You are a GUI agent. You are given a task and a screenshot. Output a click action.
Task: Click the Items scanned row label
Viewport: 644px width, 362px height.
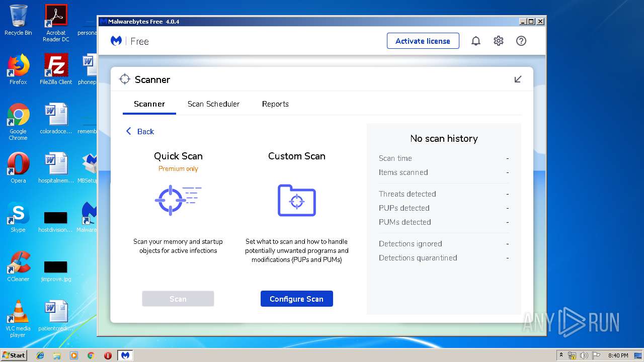404,172
